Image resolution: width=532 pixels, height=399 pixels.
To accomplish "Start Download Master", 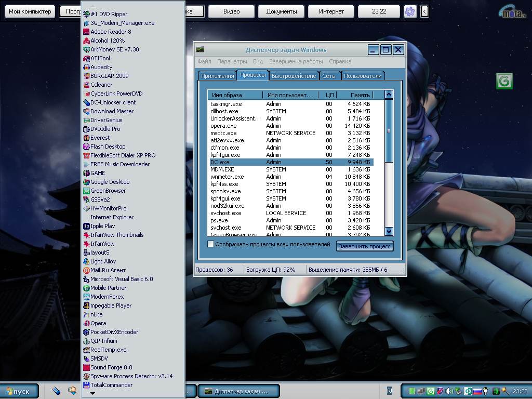I will coord(108,111).
